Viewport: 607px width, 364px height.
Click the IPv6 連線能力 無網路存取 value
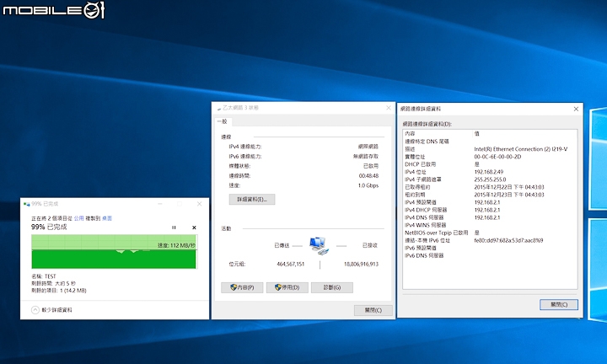pyautogui.click(x=366, y=156)
